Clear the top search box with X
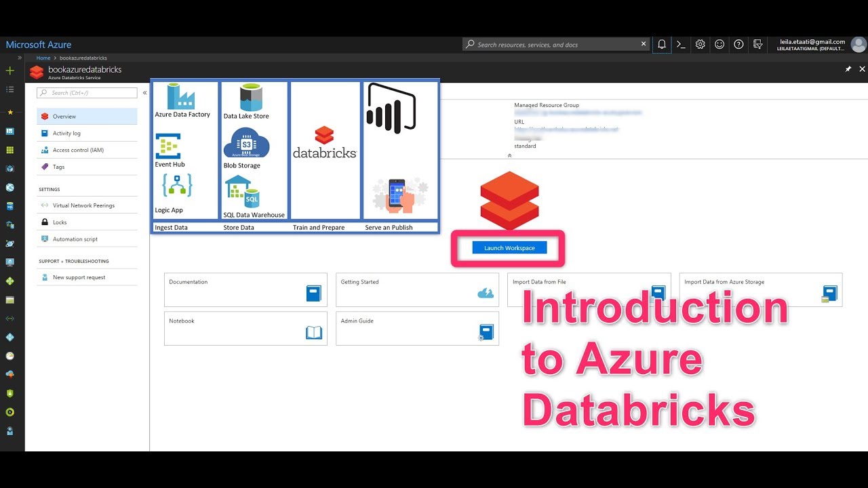868x488 pixels. click(644, 44)
